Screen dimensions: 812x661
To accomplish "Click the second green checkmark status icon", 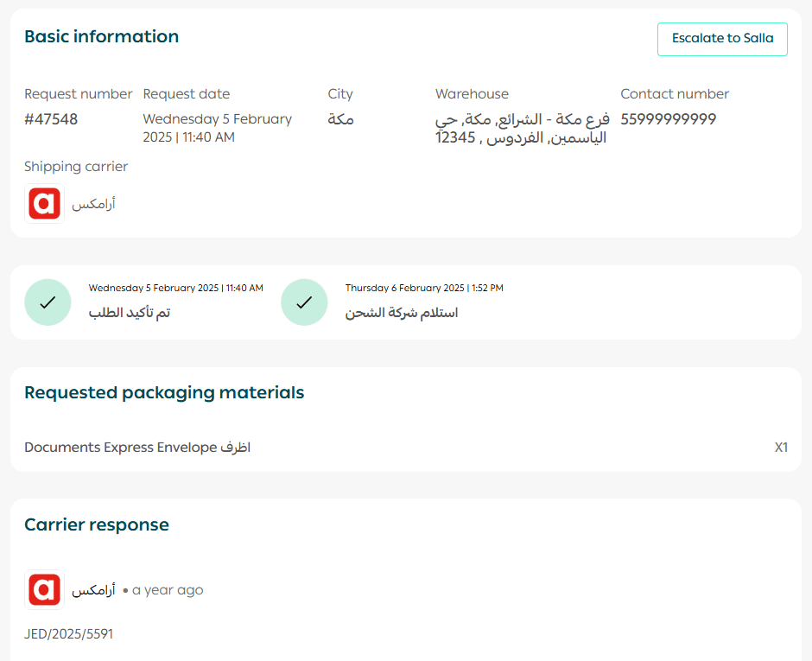I will tap(304, 302).
